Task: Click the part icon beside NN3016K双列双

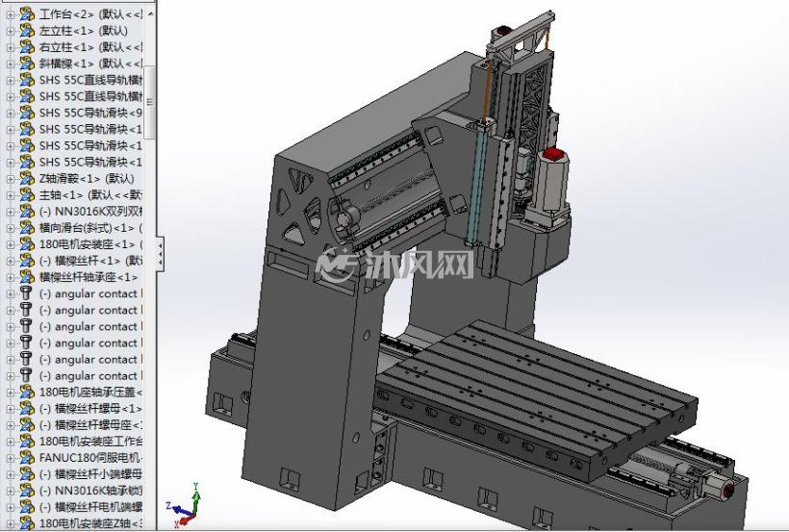Action: coord(27,212)
